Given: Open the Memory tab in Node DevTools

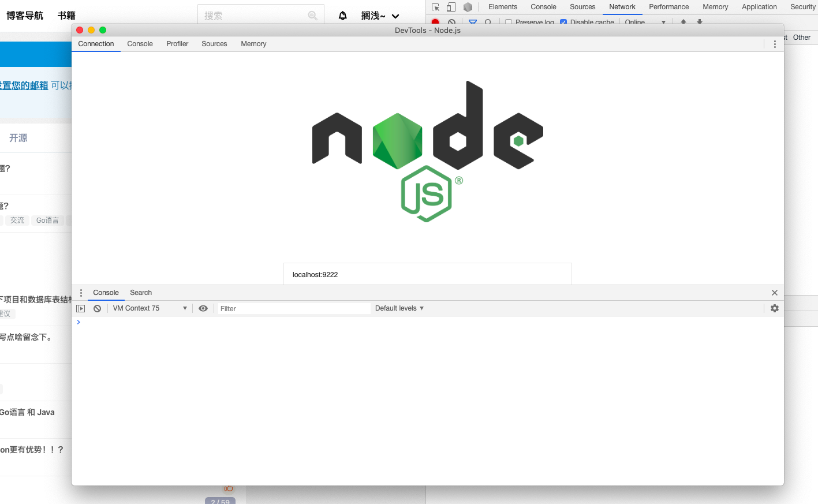Looking at the screenshot, I should pyautogui.click(x=253, y=44).
